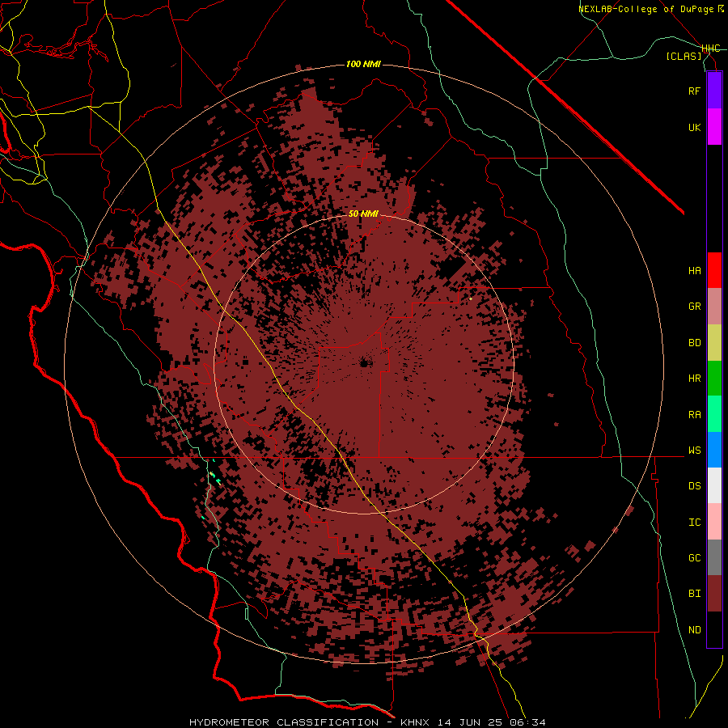This screenshot has height=728, width=728.
Task: Select the GR pink legend swatch
Action: coord(714,307)
